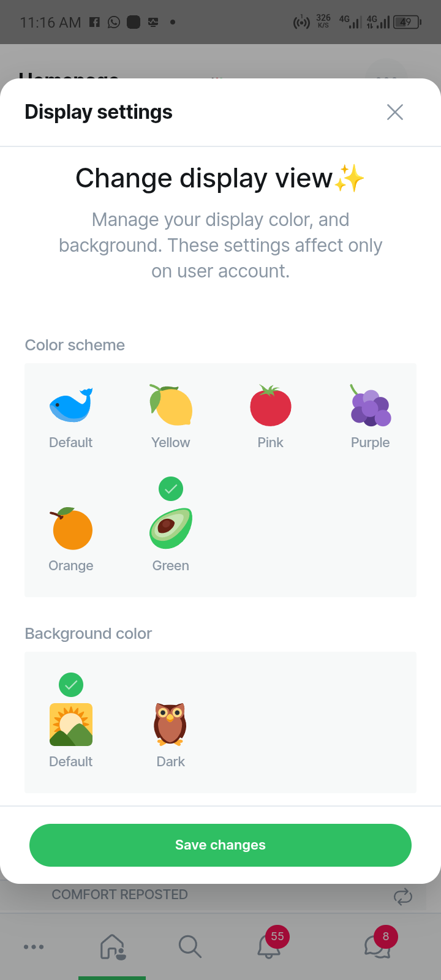Open the home tab in bottom navigation
Screen dimensions: 441x980
(113, 946)
